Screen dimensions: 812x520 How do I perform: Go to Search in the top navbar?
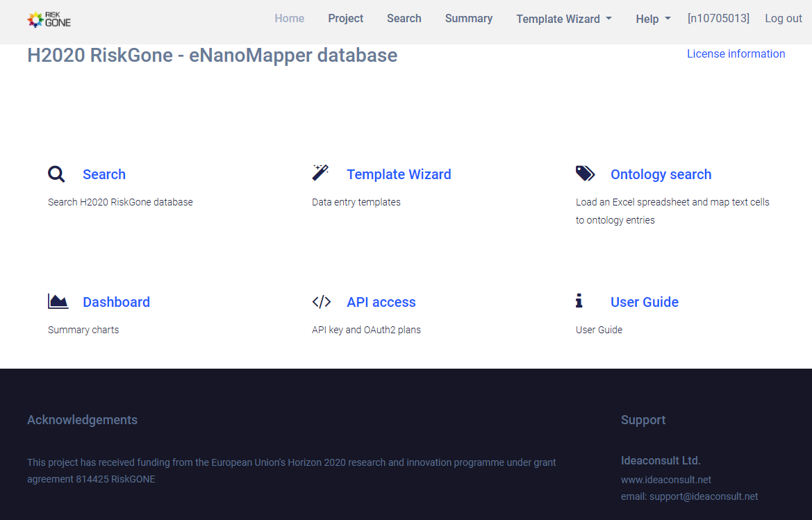(x=404, y=19)
